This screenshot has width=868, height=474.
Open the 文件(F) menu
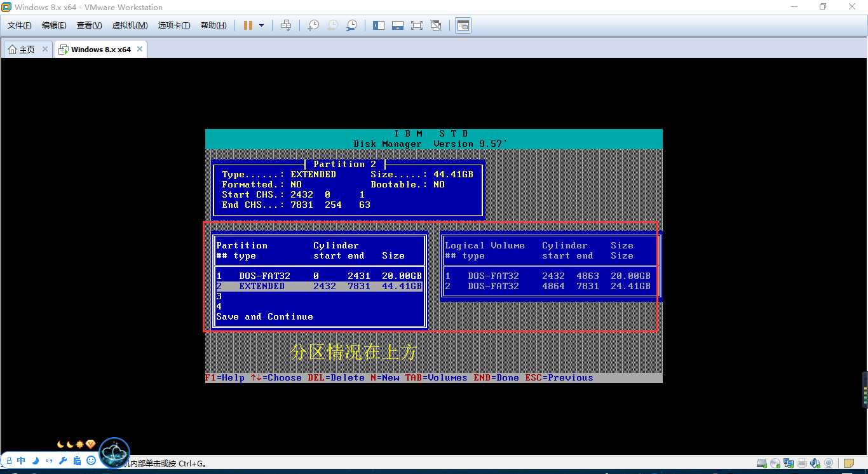point(19,25)
